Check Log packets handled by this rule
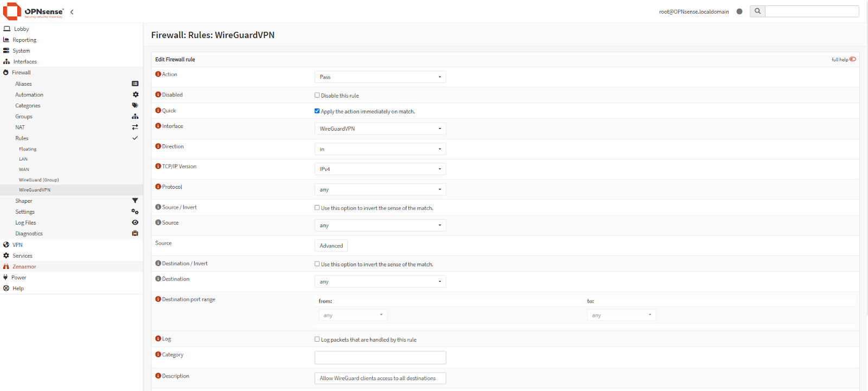Screen dimensions: 868x391 (317, 339)
